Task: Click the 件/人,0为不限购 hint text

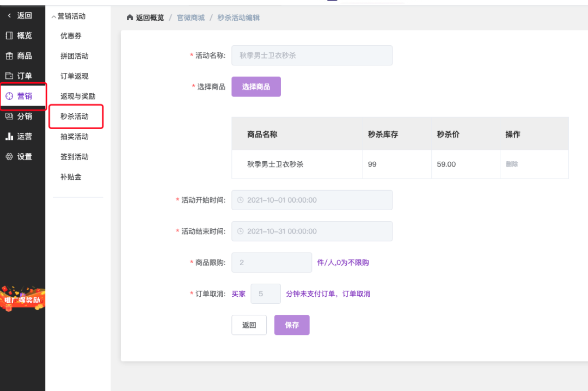Action: click(343, 262)
